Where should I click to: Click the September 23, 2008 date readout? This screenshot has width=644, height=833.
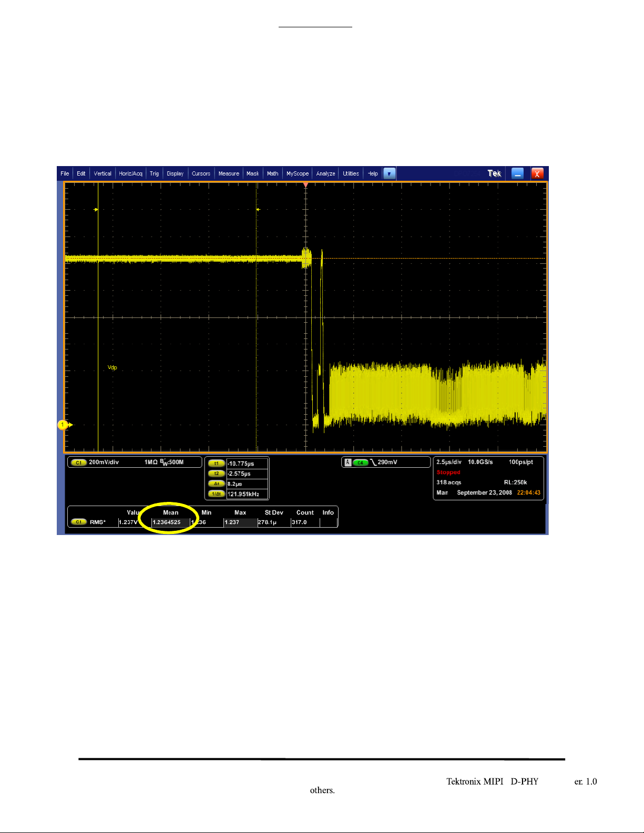484,492
